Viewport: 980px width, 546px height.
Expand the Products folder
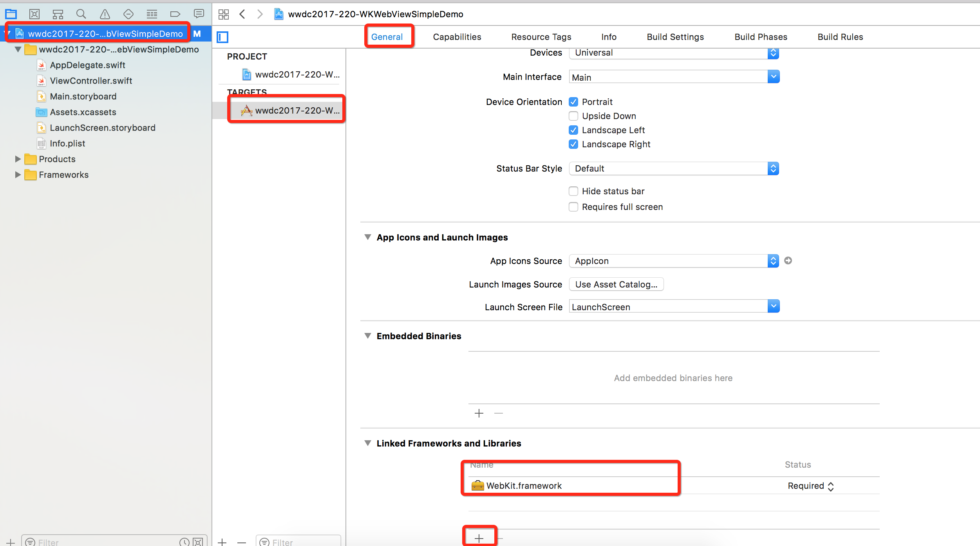[x=18, y=159]
